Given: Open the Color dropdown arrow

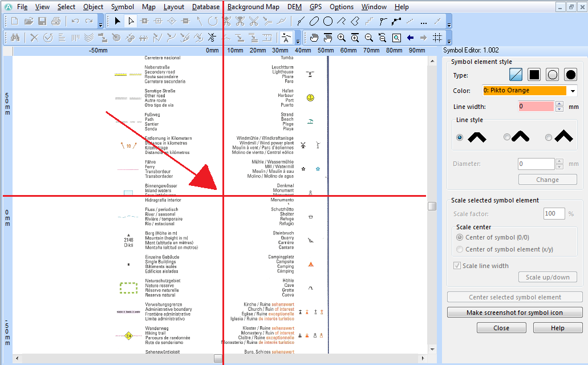Looking at the screenshot, I should coord(573,91).
